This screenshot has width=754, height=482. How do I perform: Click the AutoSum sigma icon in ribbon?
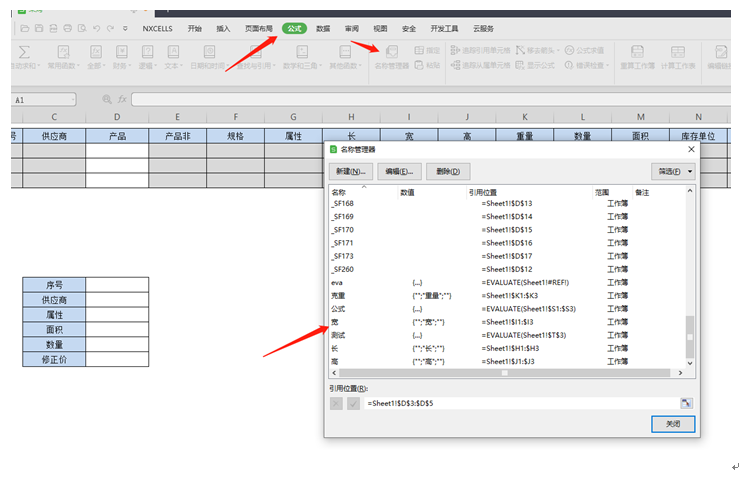pyautogui.click(x=24, y=51)
